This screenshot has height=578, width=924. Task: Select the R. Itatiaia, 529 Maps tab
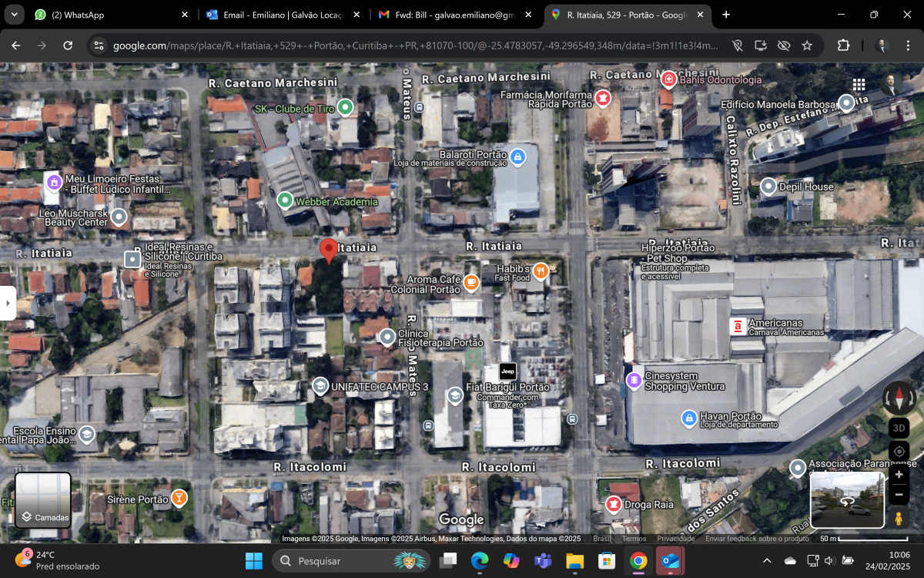[x=628, y=15]
